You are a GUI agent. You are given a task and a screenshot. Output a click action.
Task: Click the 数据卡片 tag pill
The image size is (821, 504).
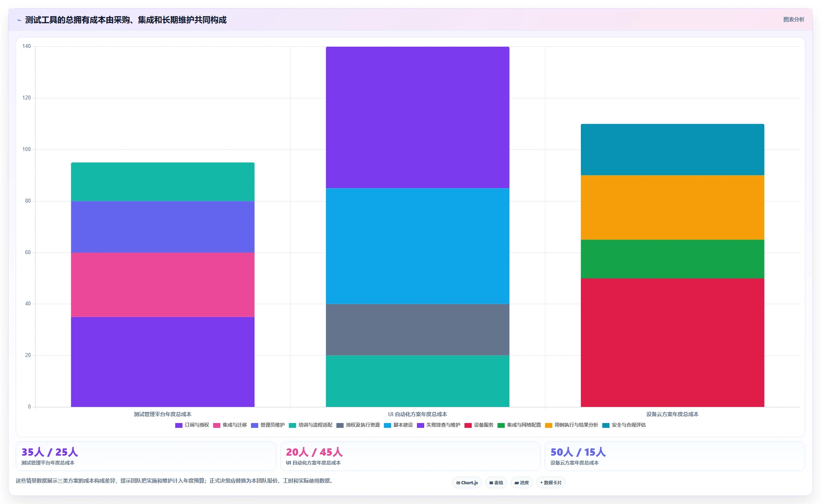[551, 483]
